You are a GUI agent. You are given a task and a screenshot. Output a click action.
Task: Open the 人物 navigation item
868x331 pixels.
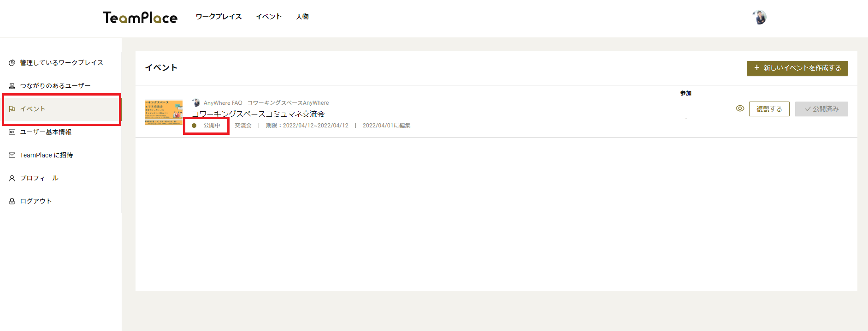302,17
